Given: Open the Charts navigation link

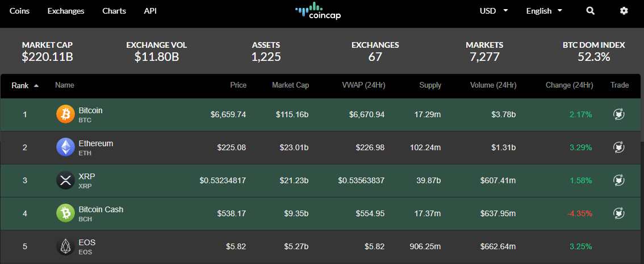Looking at the screenshot, I should 114,11.
